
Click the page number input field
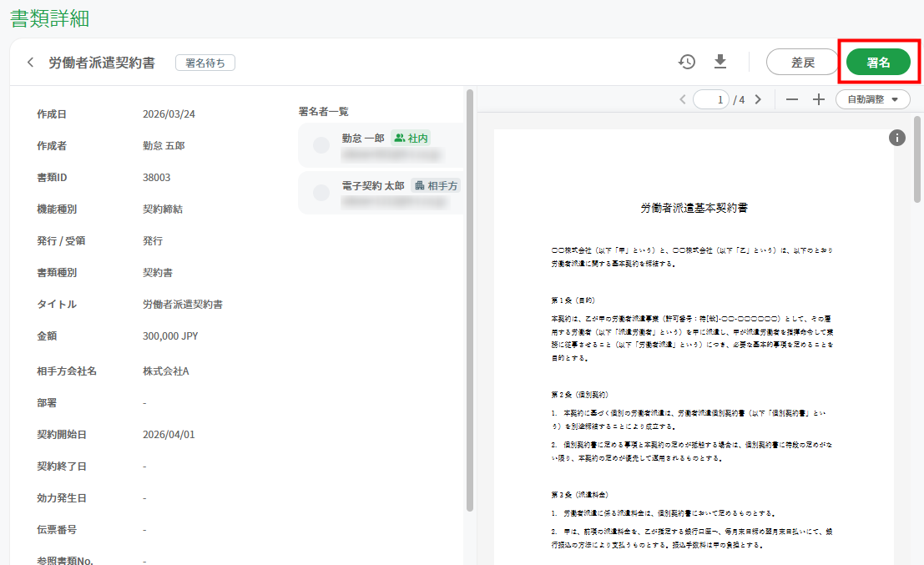(x=711, y=99)
